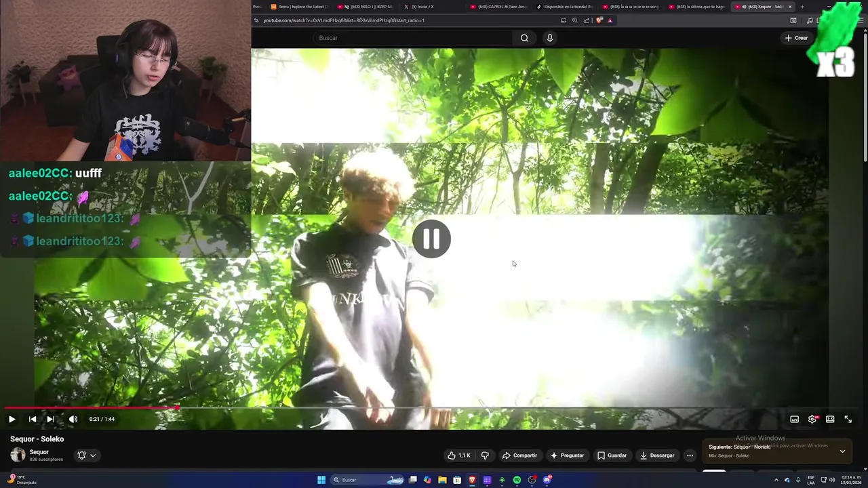Enter fullscreen mode in the player
This screenshot has height=488, width=868.
[848, 419]
